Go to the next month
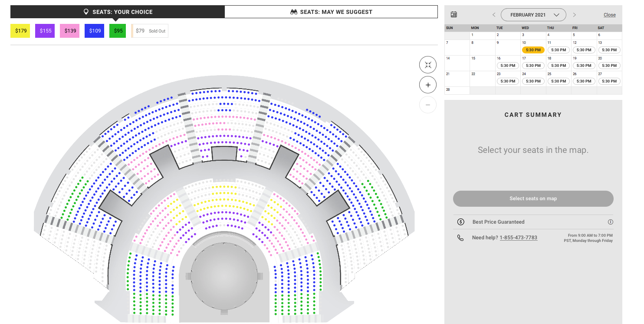This screenshot has width=644, height=324. (575, 15)
